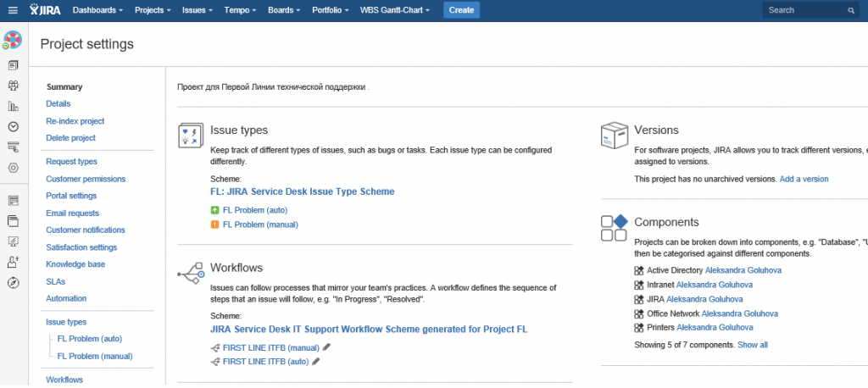Open the project avatar lifebuoy icon
The width and height of the screenshot is (868, 388).
[x=13, y=41]
